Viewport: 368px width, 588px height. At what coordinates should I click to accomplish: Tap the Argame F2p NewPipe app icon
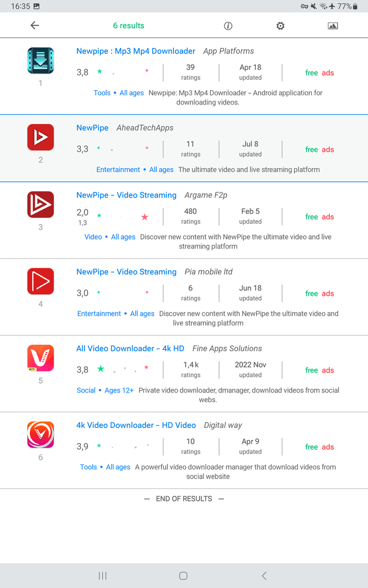pyautogui.click(x=40, y=205)
